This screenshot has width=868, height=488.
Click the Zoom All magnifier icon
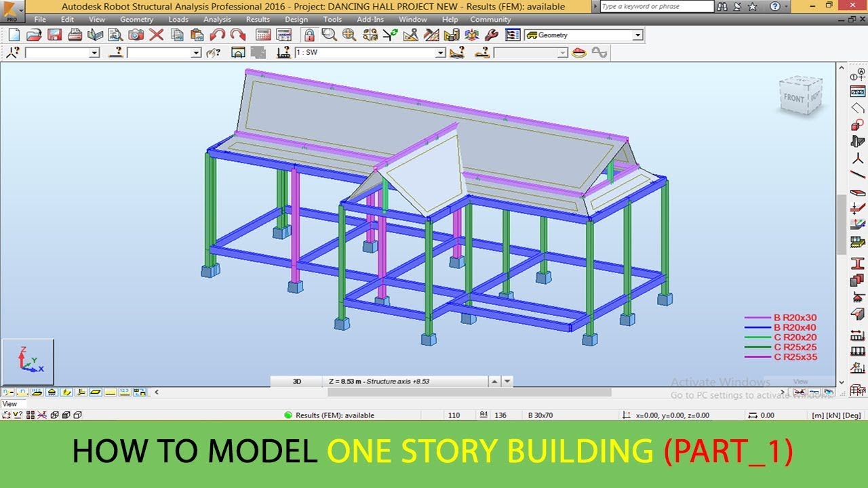(x=350, y=35)
